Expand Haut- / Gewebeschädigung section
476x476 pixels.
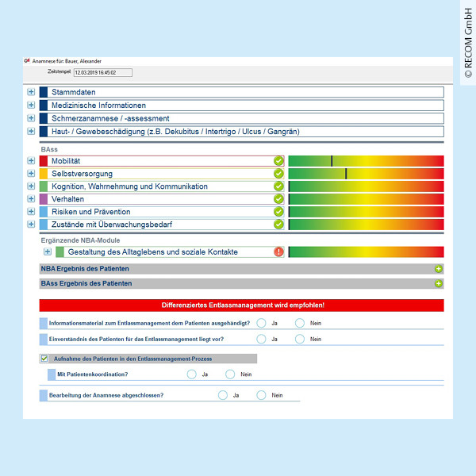click(31, 131)
